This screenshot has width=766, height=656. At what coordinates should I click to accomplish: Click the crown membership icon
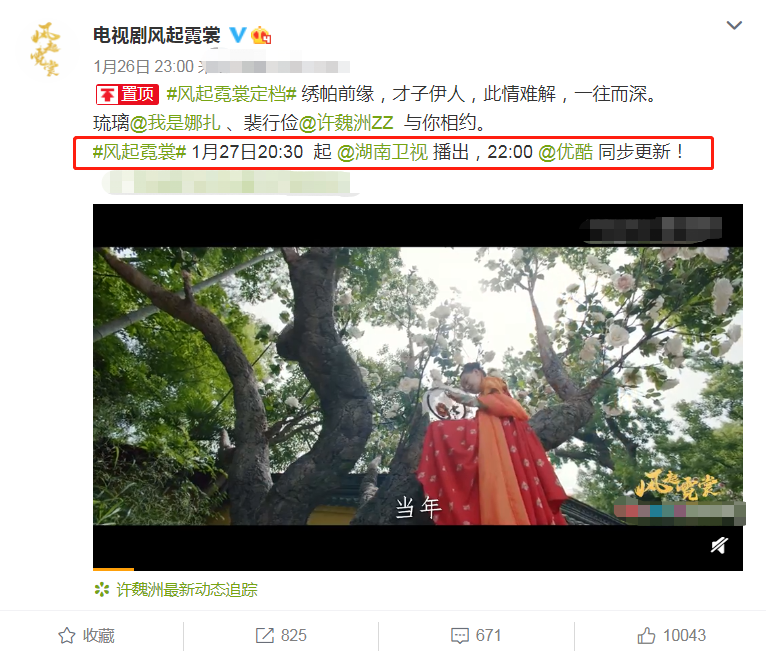coord(261,36)
